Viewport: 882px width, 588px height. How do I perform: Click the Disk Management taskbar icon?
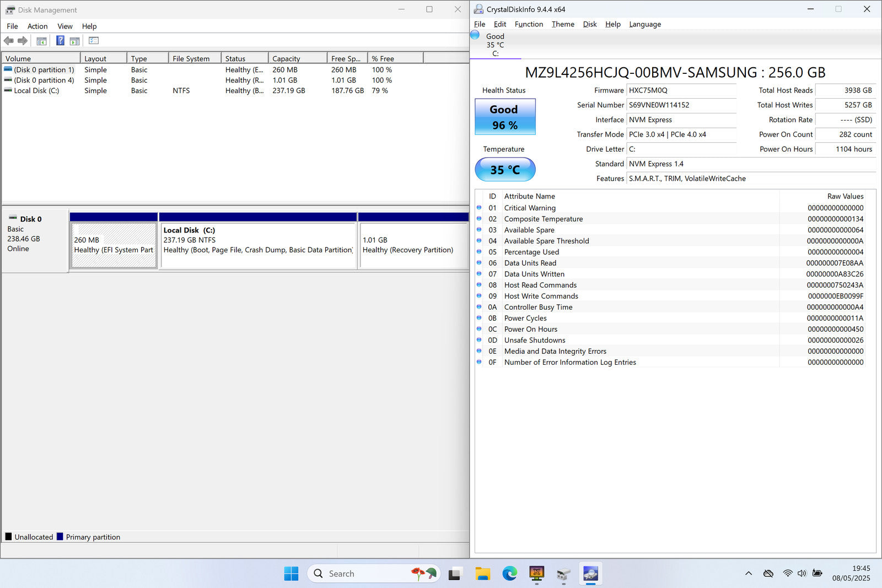(x=563, y=574)
